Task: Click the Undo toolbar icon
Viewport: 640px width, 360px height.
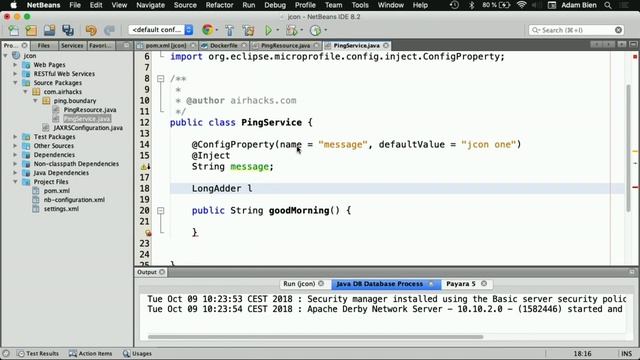Action: click(91, 30)
